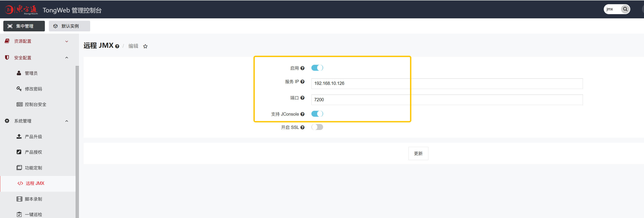Select the 功能定制 feature customization icon
644x218 pixels.
pyautogui.click(x=19, y=168)
